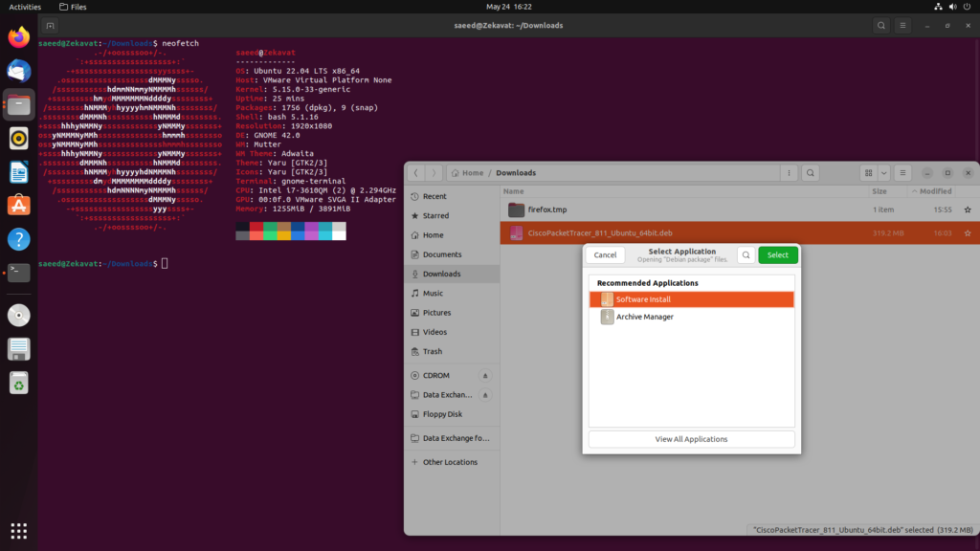Screen dimensions: 980x551
Task: Click the search icon in Files toolbar
Action: point(811,173)
